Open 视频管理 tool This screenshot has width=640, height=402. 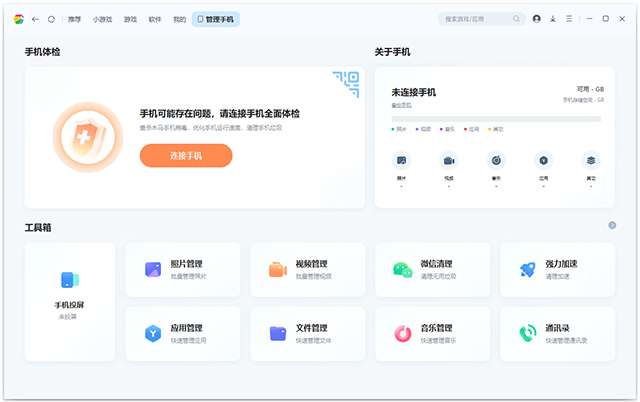click(308, 269)
